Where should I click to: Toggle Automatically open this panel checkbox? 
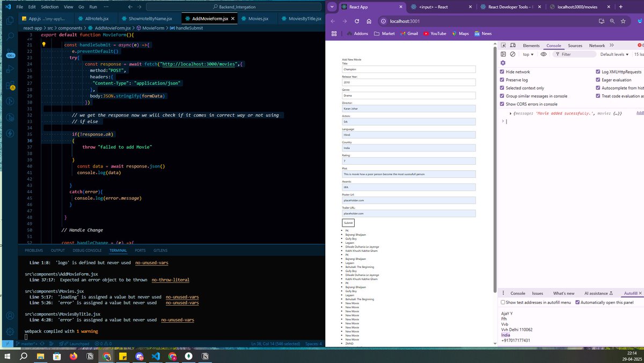pos(577,302)
